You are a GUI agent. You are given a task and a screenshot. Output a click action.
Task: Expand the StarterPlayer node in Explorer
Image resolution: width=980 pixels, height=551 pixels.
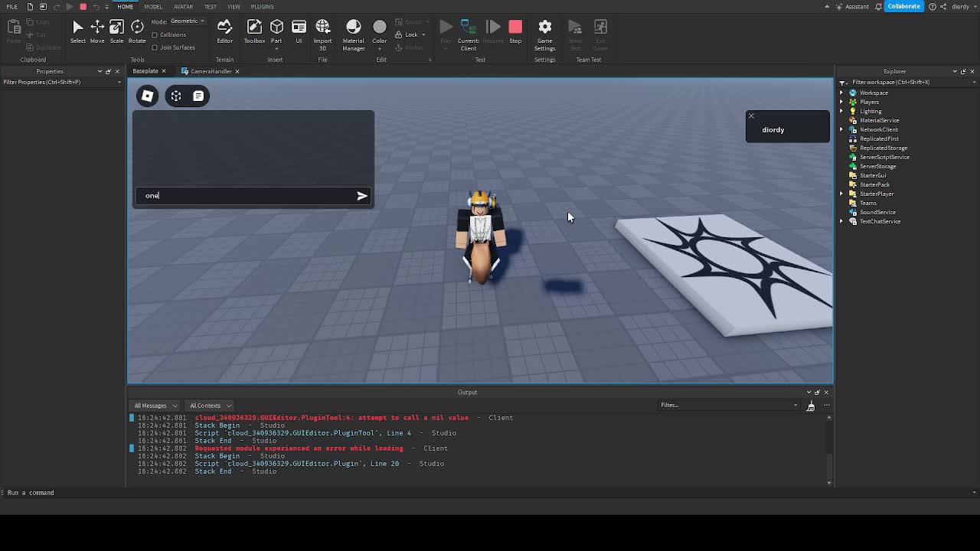point(841,194)
